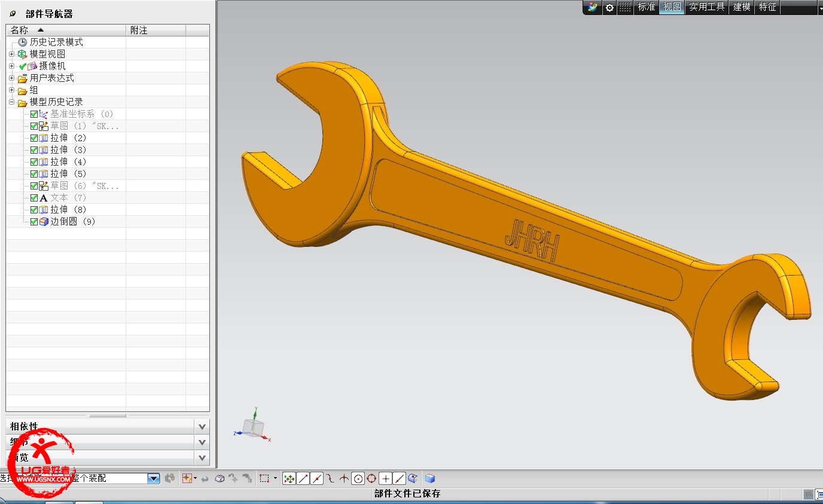Switch to the 实用工具 toolbar tab
The height and width of the screenshot is (504, 823).
click(707, 7)
